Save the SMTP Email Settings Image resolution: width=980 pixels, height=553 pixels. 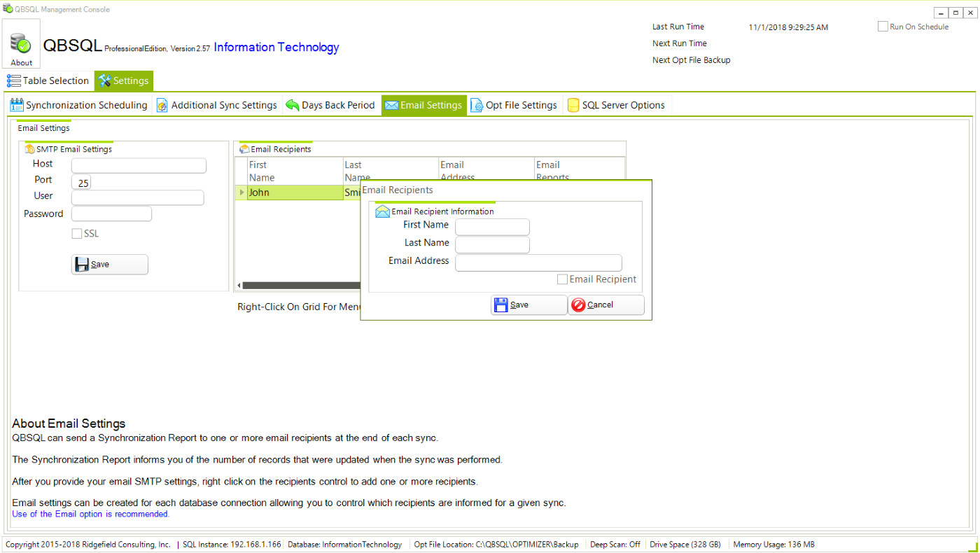pos(110,265)
